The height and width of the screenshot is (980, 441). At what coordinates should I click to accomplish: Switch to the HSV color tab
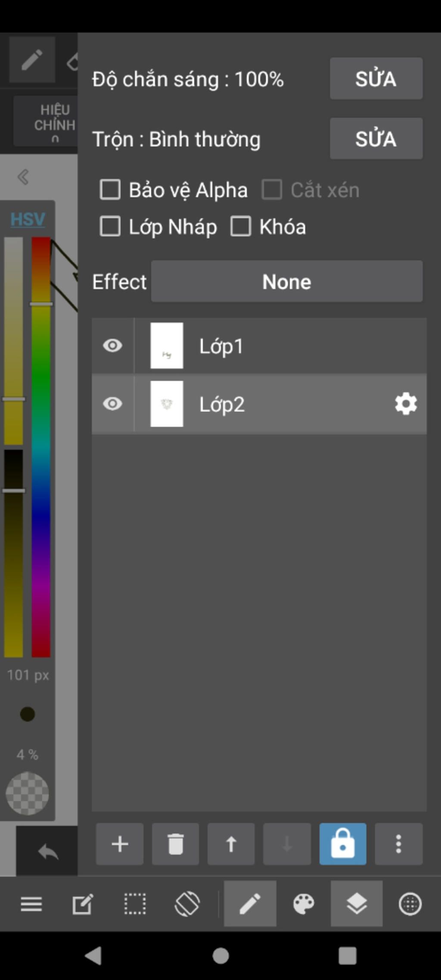pos(28,219)
